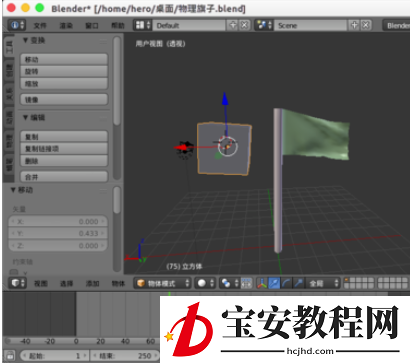
Task: Select the gray flagpole object
Action: [x=278, y=180]
